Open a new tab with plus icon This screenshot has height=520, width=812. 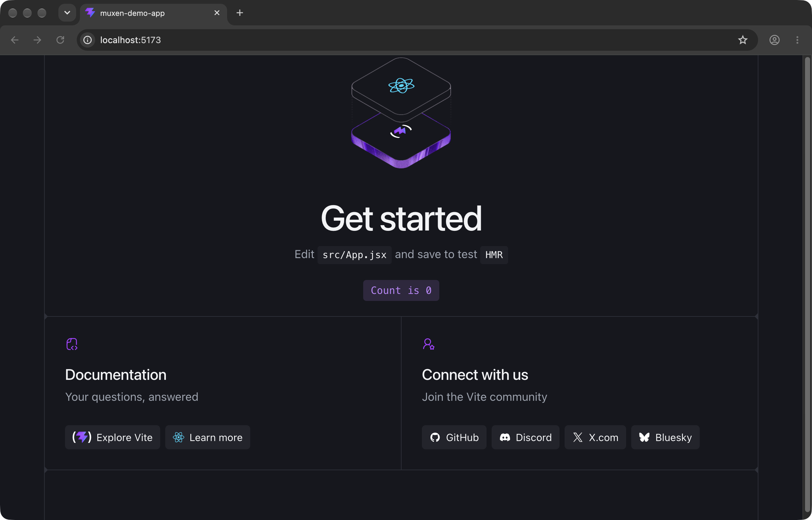239,13
